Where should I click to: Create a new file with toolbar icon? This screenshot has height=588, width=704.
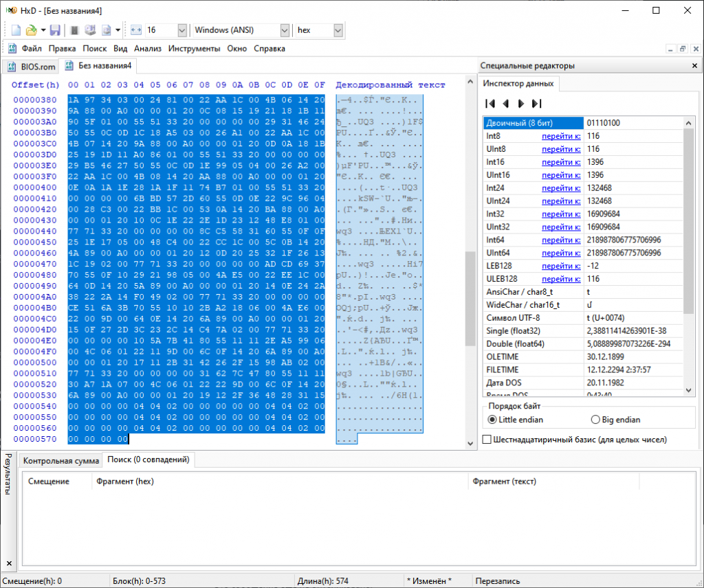(16, 30)
